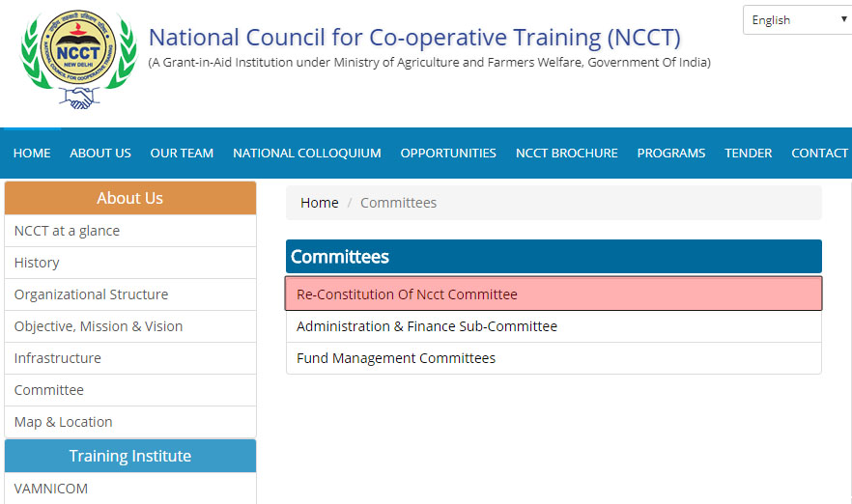The image size is (852, 504).
Task: Open NCCT at a glance sidebar link
Action: [x=68, y=231]
